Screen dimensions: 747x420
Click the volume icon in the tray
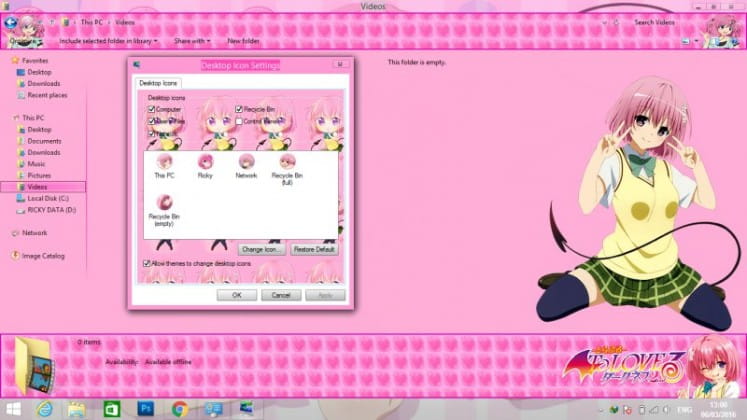[x=667, y=410]
